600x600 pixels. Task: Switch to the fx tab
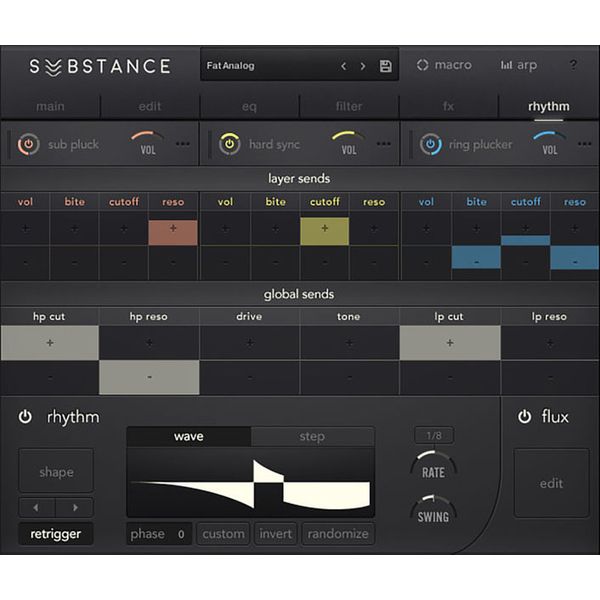click(448, 106)
